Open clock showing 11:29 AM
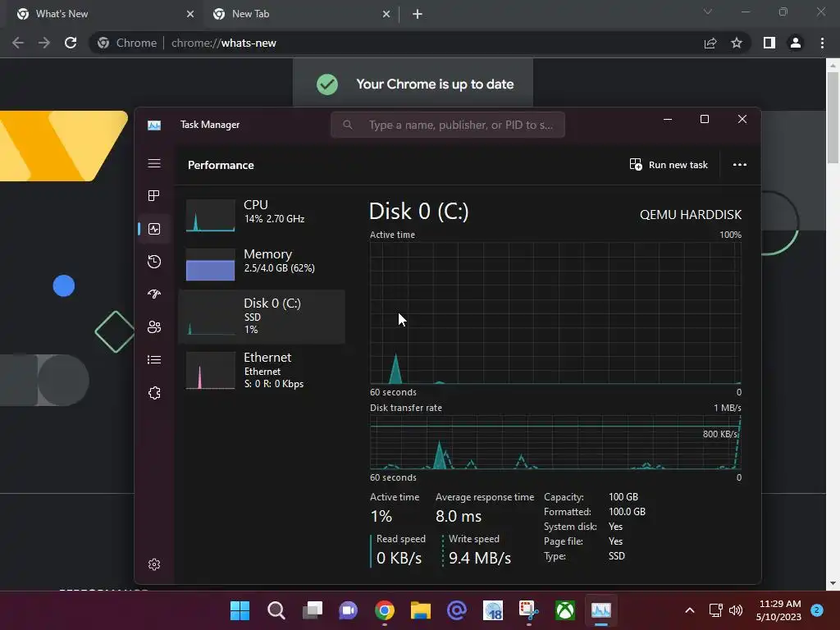Screen dimensions: 840x630 [x=779, y=610]
